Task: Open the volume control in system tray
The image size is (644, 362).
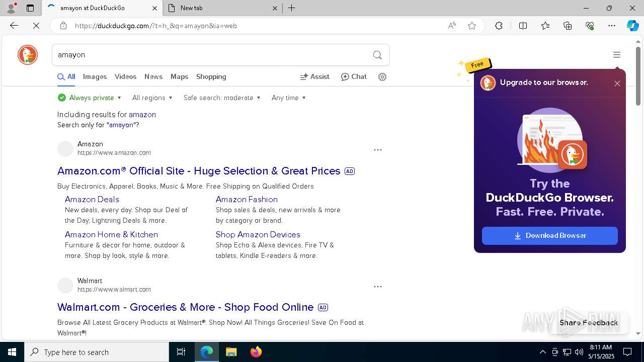Action: (x=579, y=352)
